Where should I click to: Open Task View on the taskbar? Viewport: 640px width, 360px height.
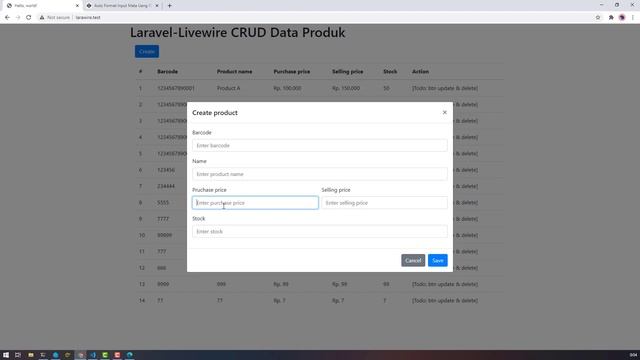point(18,355)
